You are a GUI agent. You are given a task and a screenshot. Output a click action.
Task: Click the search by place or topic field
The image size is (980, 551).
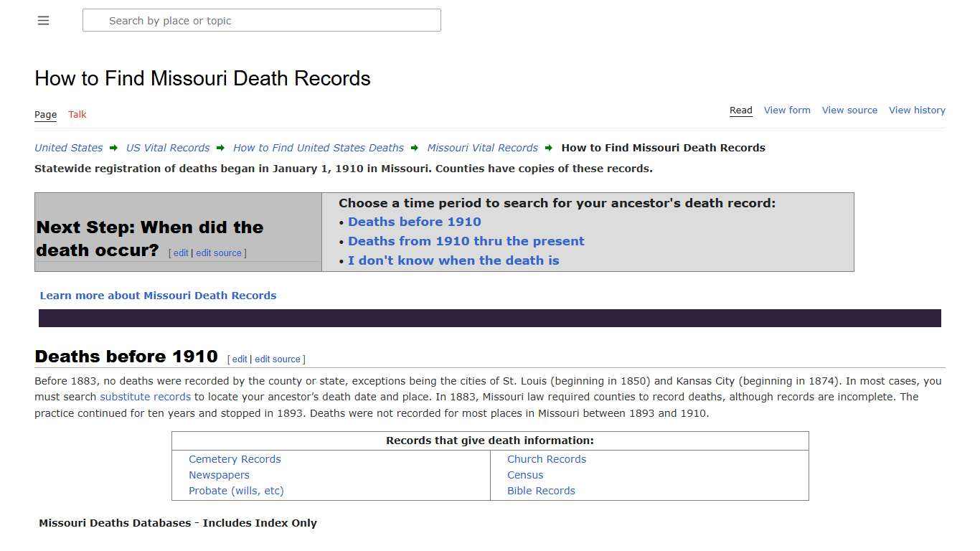coord(261,20)
